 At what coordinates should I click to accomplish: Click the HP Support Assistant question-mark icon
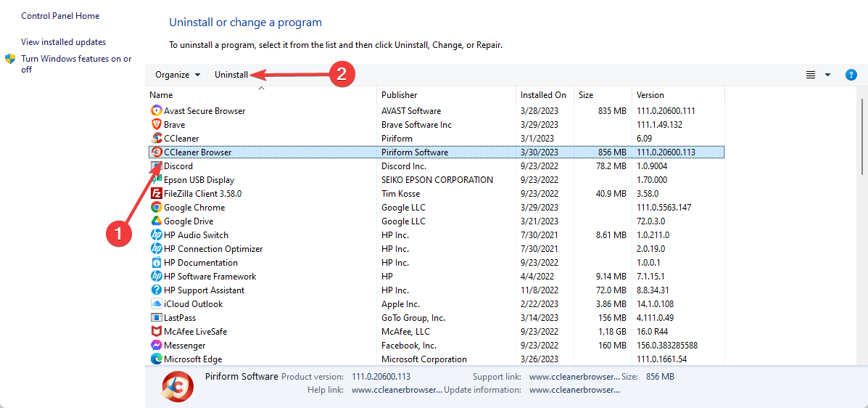pyautogui.click(x=156, y=290)
